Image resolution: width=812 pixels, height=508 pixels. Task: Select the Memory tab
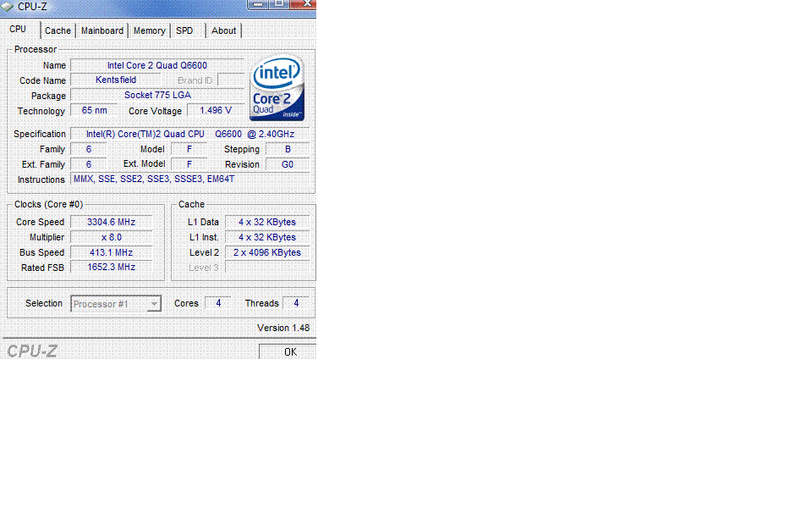point(149,30)
